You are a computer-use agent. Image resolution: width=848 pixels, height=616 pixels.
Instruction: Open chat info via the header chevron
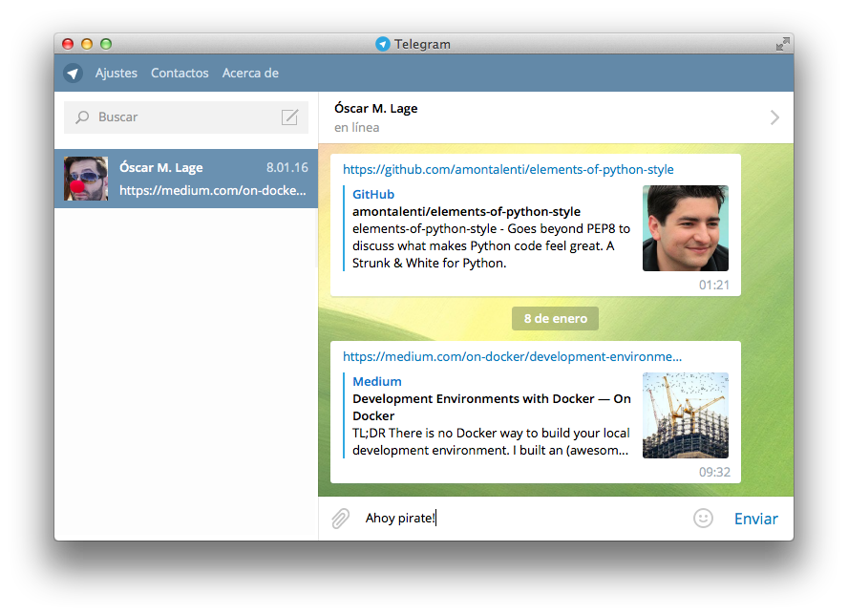click(774, 117)
